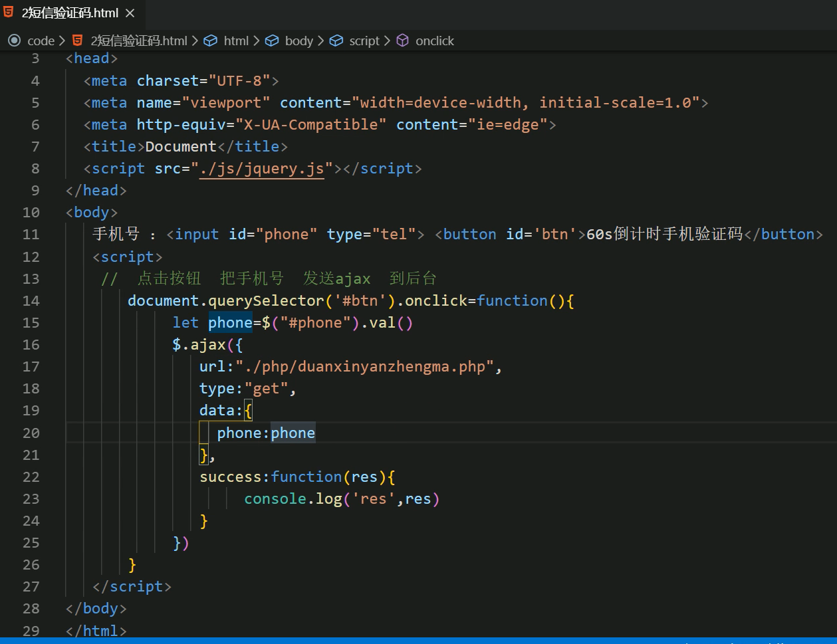Click the circle icon before code breadcrumb
This screenshot has width=837, height=644.
pyautogui.click(x=14, y=41)
